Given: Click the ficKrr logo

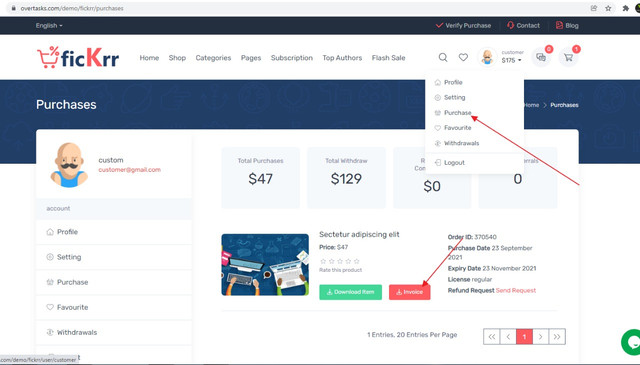Looking at the screenshot, I should pyautogui.click(x=78, y=58).
